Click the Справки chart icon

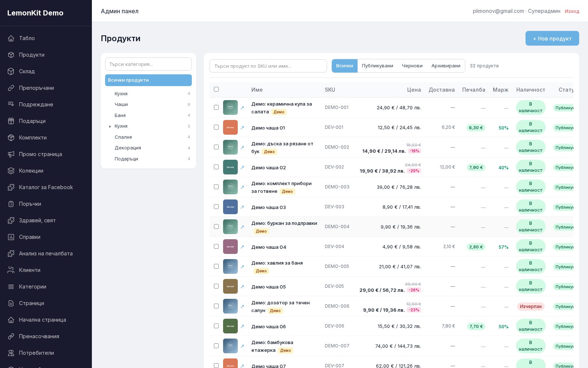coord(11,237)
